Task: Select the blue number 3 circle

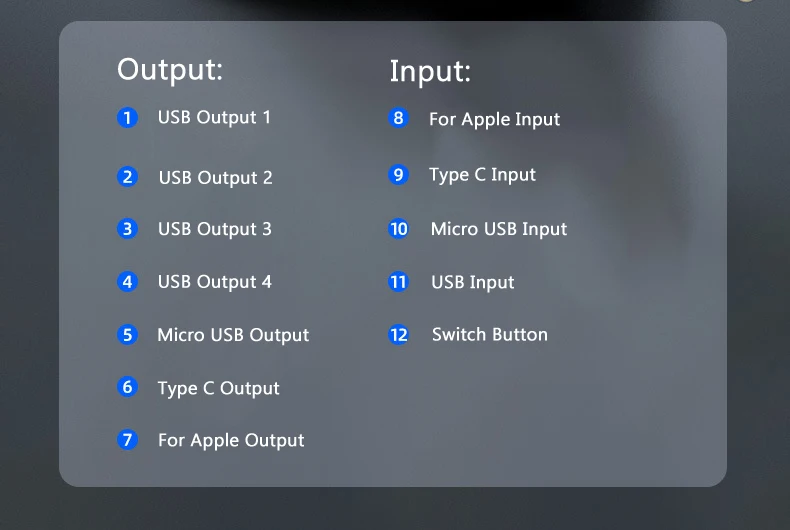Action: tap(127, 229)
